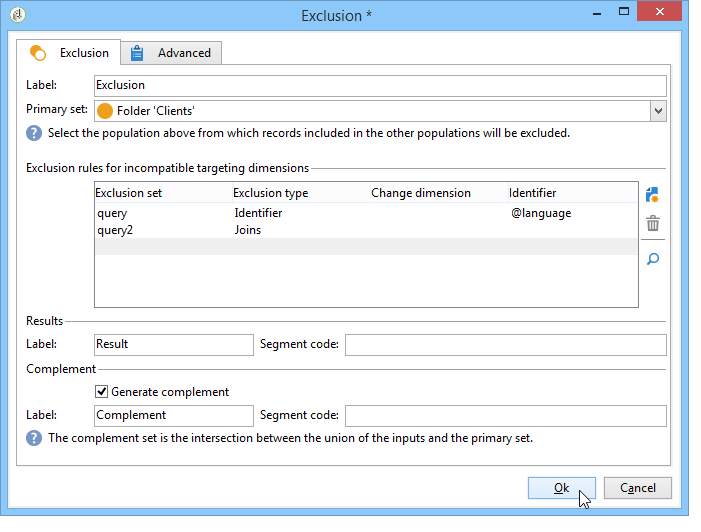Click orange circle icon in Primary set
The image size is (701, 532).
click(x=105, y=111)
